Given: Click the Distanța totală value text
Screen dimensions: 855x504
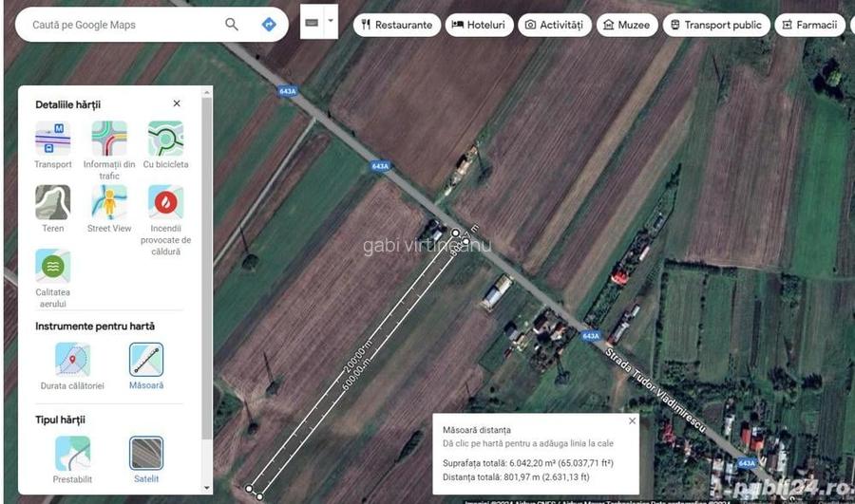Looking at the screenshot, I should [x=516, y=476].
